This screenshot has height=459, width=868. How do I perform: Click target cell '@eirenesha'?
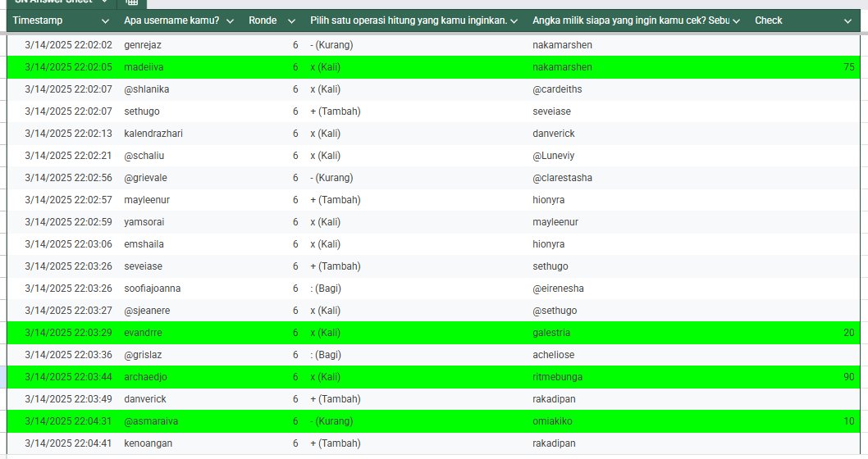click(558, 289)
